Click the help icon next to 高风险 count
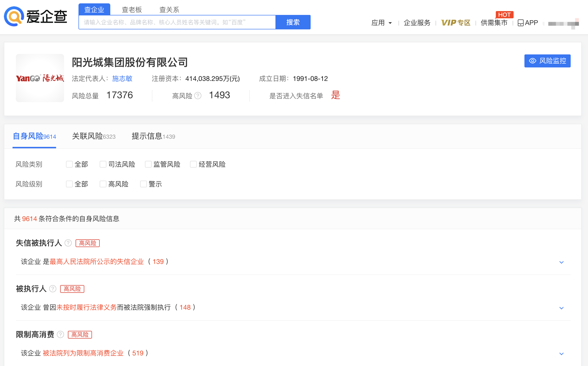 (198, 96)
